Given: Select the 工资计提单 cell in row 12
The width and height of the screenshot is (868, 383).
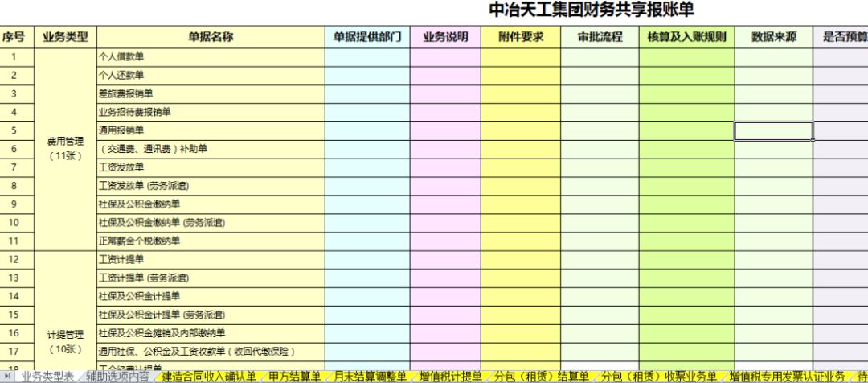Looking at the screenshot, I should click(211, 259).
